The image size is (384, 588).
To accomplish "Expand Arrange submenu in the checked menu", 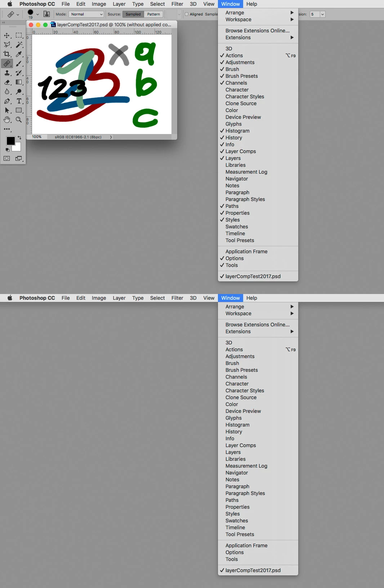I will 258,13.
